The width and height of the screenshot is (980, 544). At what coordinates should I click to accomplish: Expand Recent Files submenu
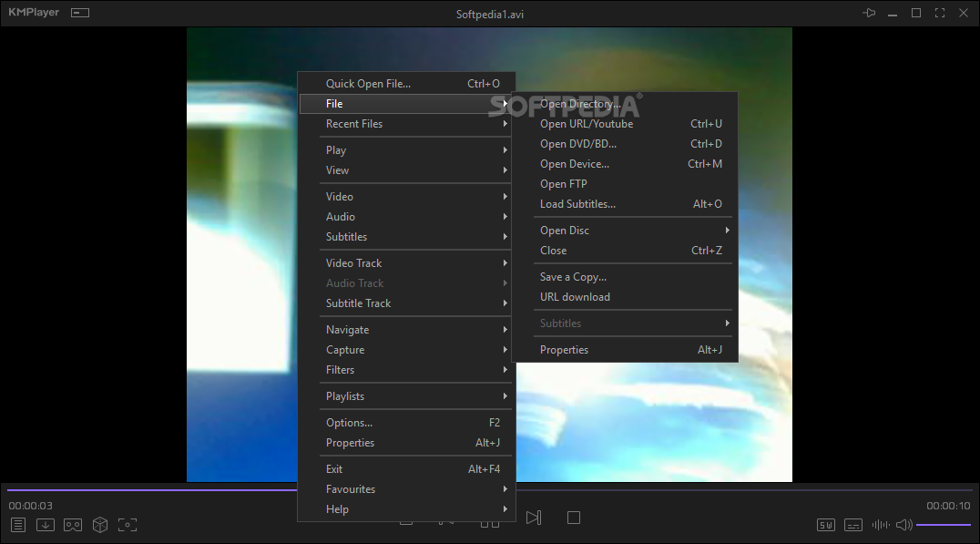(406, 124)
